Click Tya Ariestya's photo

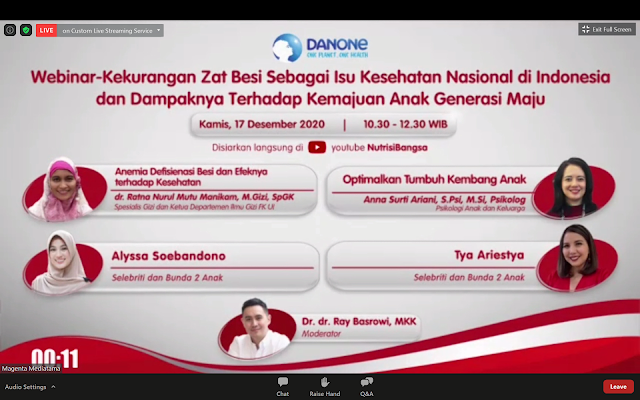(576, 257)
